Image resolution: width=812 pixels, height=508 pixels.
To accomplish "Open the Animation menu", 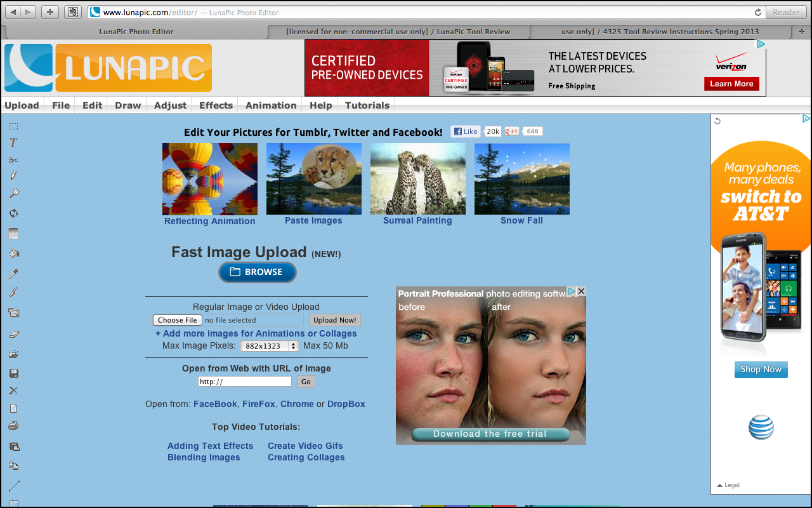I will pos(271,105).
